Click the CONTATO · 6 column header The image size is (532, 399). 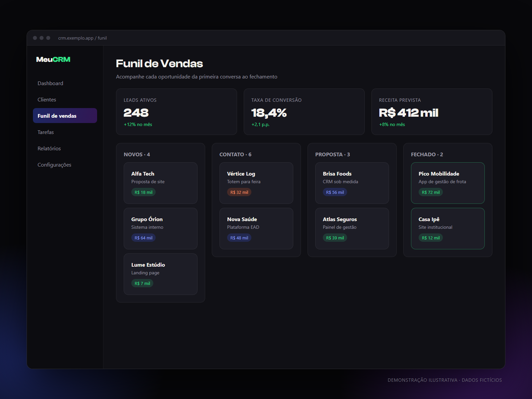235,155
